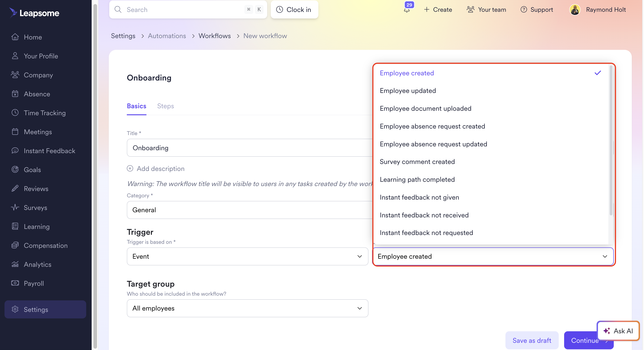Click the Onboarding title input field
Viewport: 644px width, 350px height.
249,148
